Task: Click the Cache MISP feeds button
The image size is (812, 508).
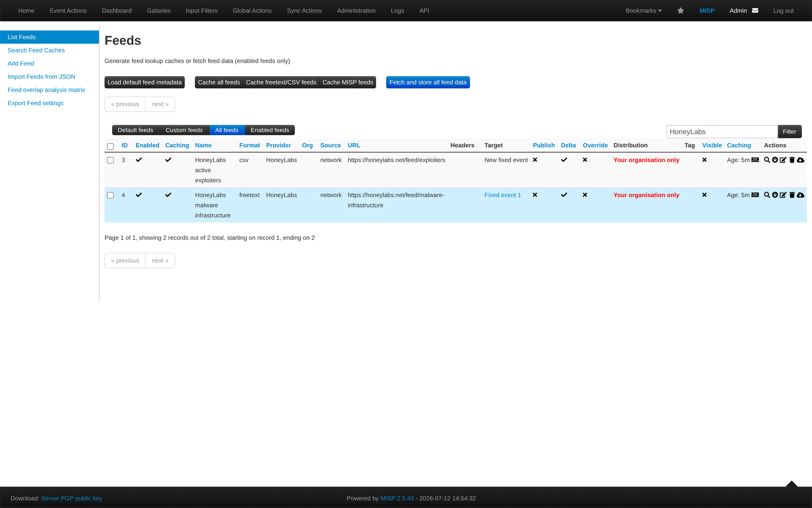Action: 348,82
